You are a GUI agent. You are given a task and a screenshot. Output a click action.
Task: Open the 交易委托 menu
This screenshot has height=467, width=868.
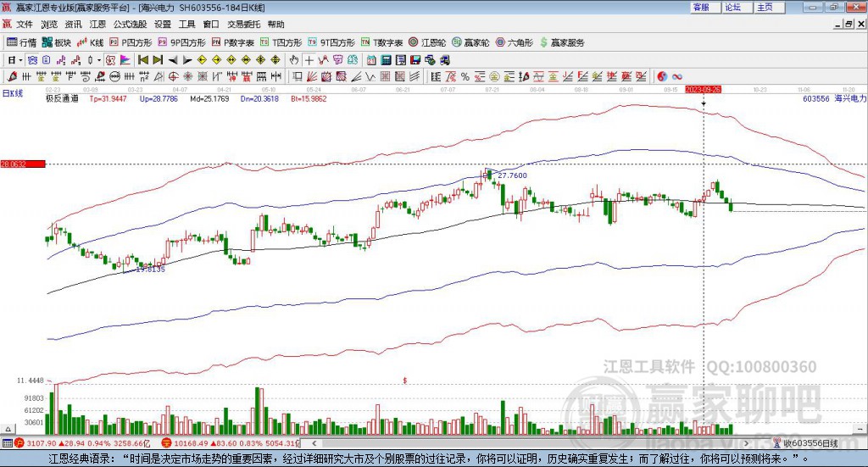243,25
